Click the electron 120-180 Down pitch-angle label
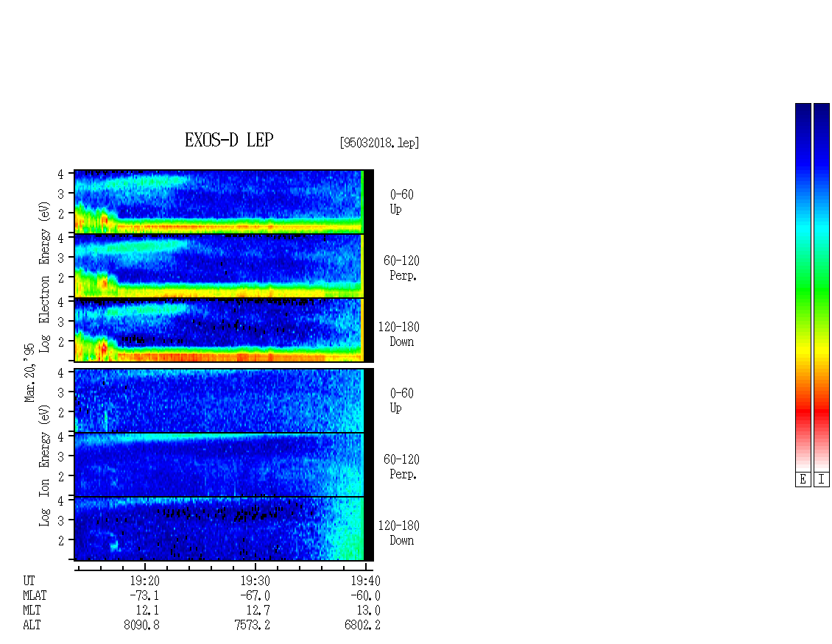The width and height of the screenshot is (832, 644). click(x=398, y=334)
